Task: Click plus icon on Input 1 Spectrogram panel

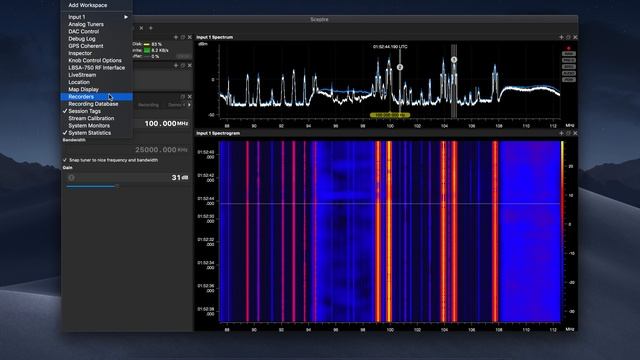Action: [561, 133]
